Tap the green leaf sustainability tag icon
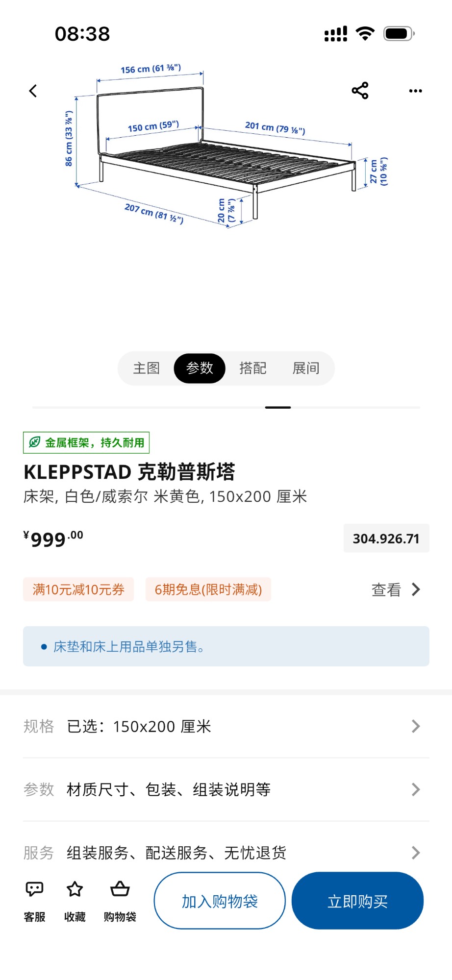 pos(34,442)
